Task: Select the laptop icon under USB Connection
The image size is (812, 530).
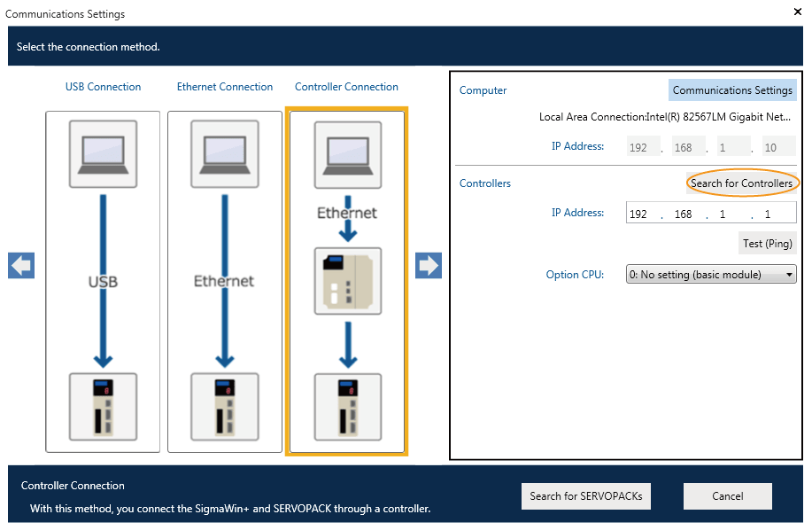Action: coord(103,153)
